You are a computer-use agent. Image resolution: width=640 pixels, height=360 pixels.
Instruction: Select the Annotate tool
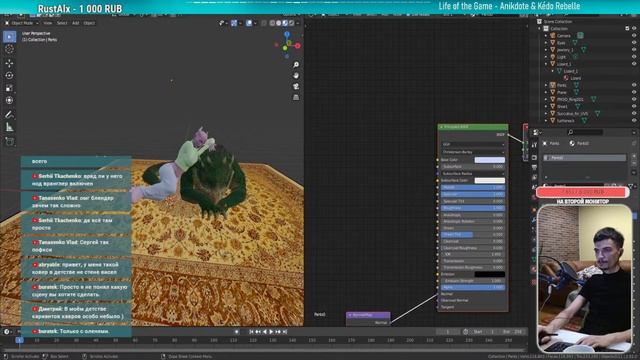click(x=9, y=115)
